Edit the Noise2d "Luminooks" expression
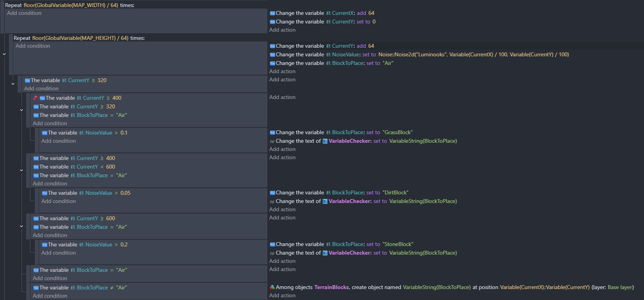Viewport: 644px width, 300px height. [473, 55]
